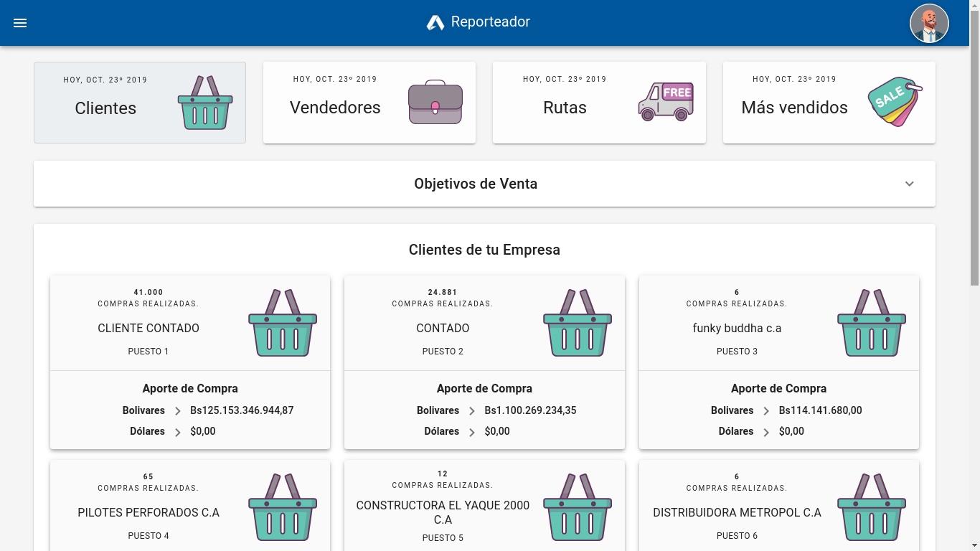The height and width of the screenshot is (551, 980).
Task: Click Dólares chevron arrow in CONTADO puesto 2 card
Action: coord(472,432)
